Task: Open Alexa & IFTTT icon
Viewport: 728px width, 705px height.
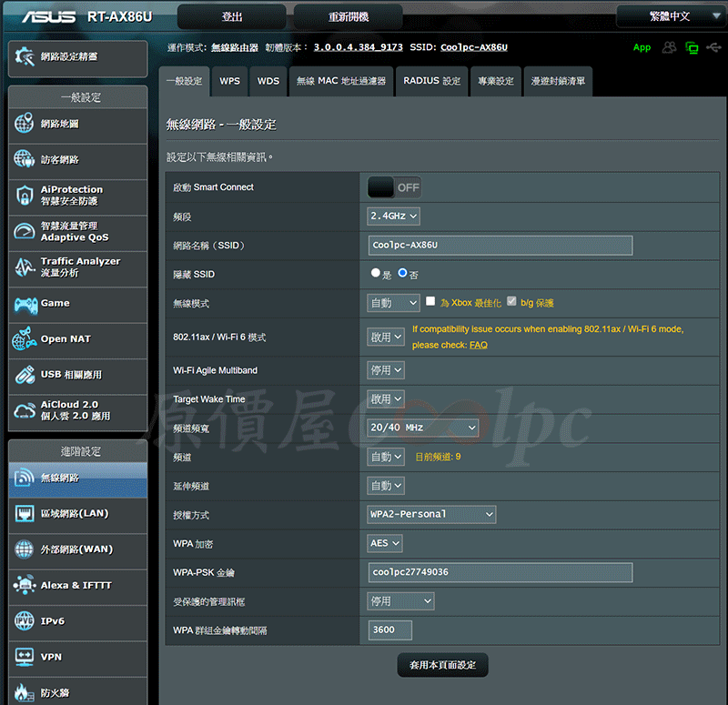Action: tap(25, 585)
